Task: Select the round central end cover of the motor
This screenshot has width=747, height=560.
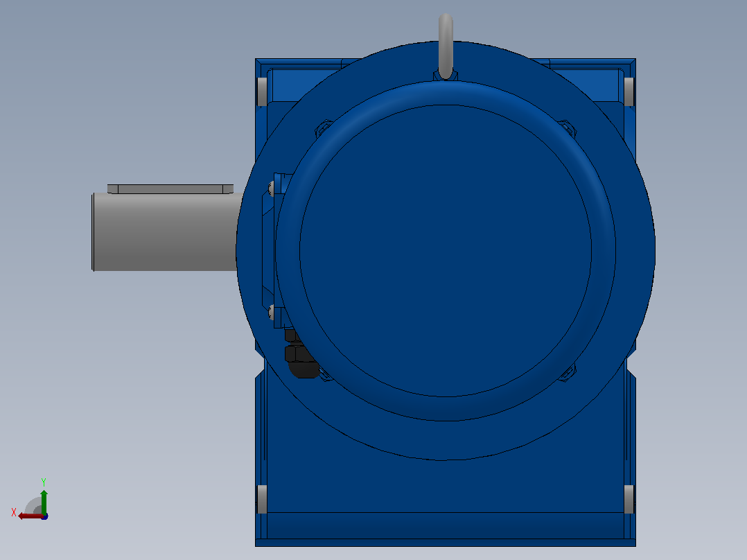Action: pos(446,251)
